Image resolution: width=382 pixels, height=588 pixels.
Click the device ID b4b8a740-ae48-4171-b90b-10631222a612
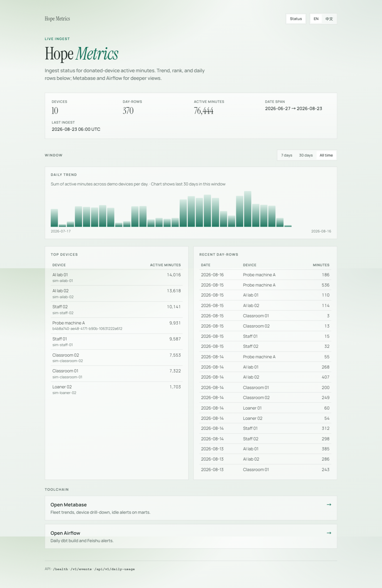(87, 329)
